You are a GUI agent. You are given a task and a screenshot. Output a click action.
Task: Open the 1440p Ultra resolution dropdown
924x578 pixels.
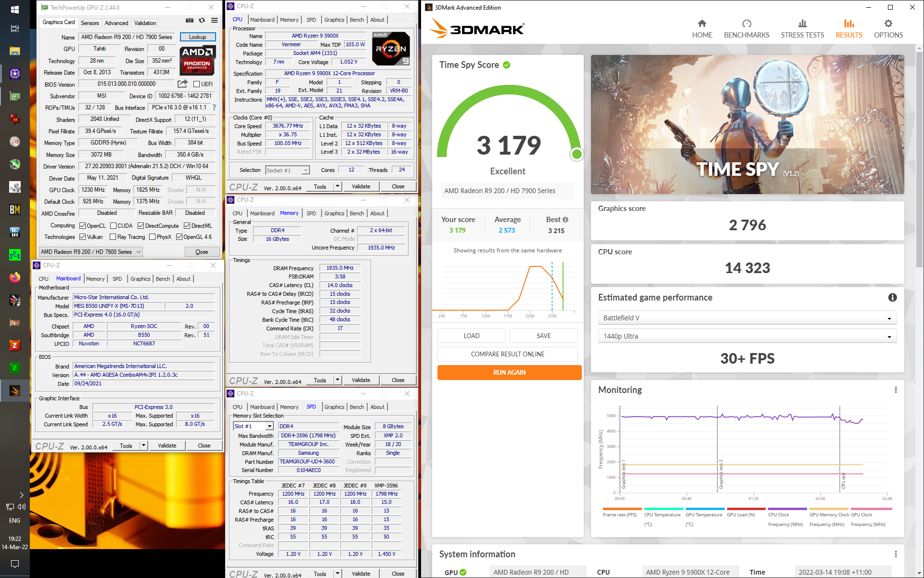(747, 336)
